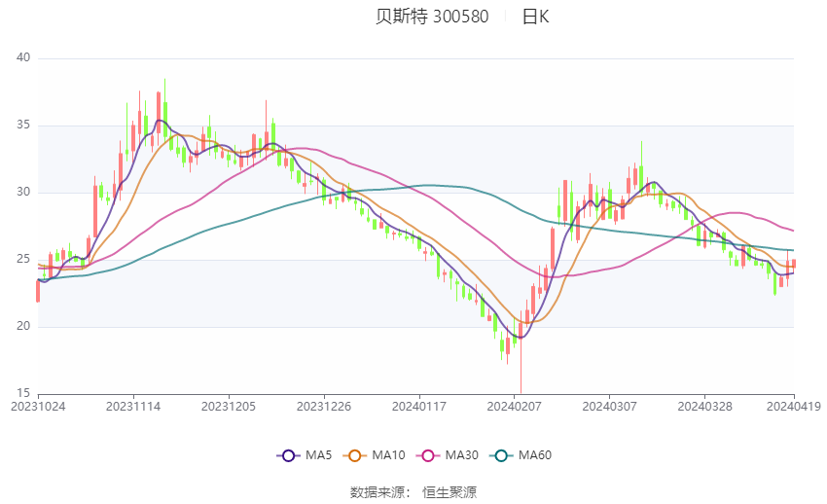Click the 40 value on the y-axis
This screenshot has height=504, width=827.
click(24, 57)
